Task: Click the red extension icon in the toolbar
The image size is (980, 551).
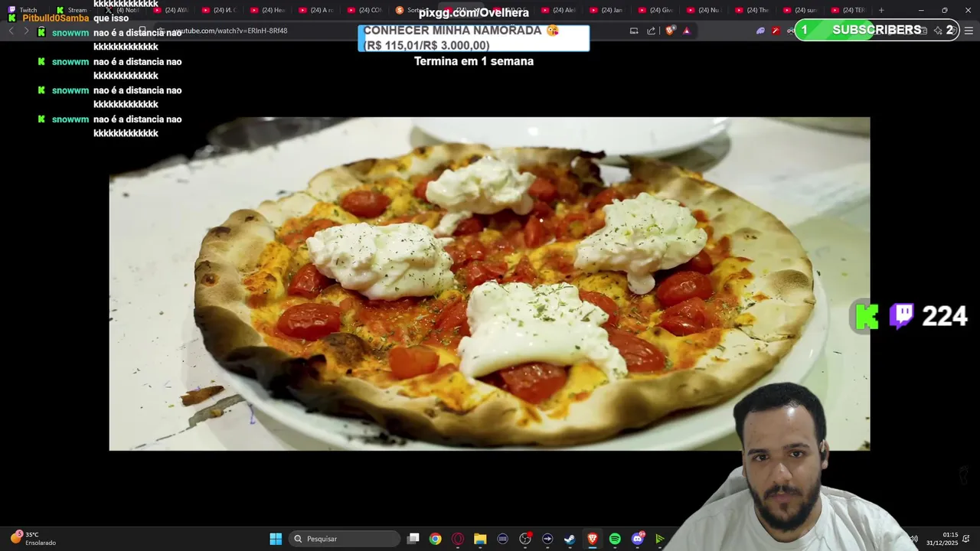Action: point(776,31)
